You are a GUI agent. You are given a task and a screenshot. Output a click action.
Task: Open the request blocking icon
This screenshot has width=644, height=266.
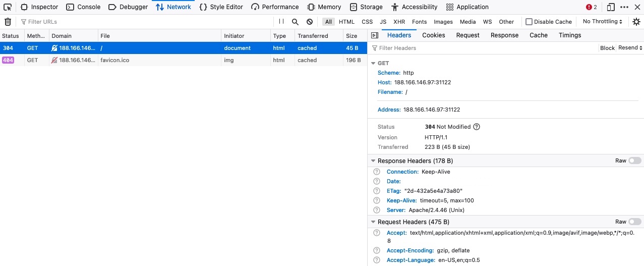click(x=310, y=22)
